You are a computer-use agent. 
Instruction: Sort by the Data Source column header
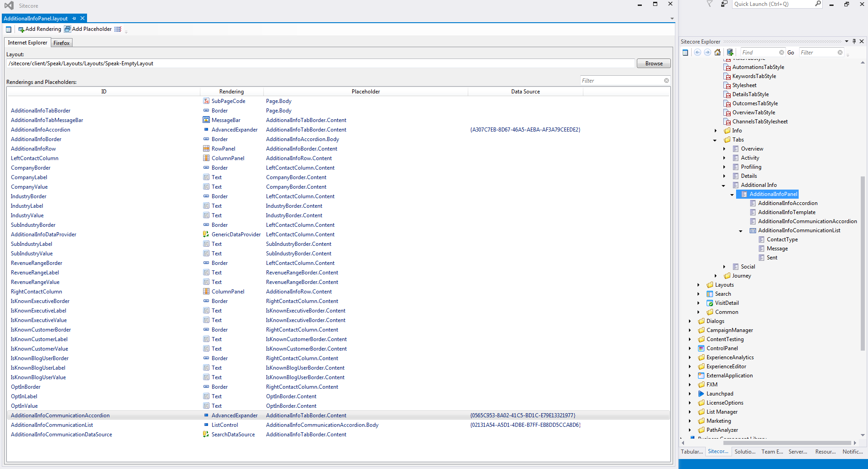click(x=525, y=92)
